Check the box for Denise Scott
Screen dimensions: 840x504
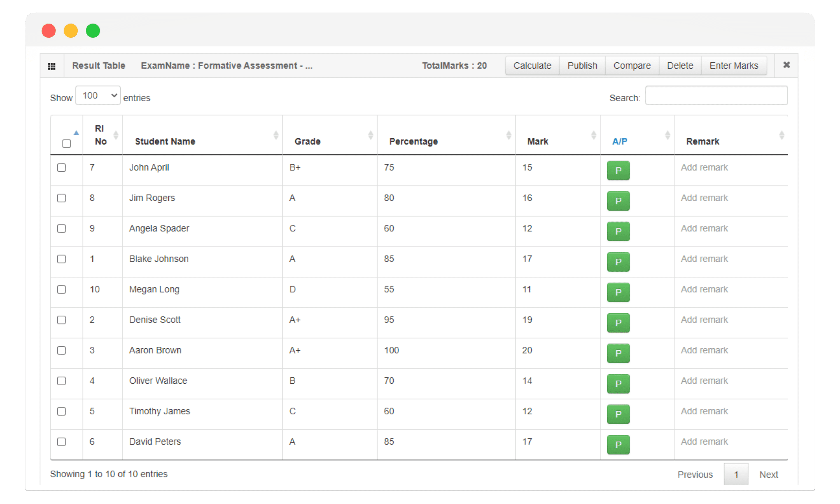[61, 320]
